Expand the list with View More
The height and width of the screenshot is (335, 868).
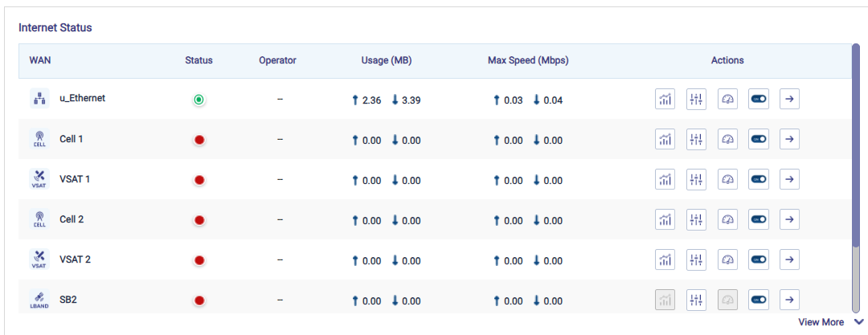coord(821,322)
